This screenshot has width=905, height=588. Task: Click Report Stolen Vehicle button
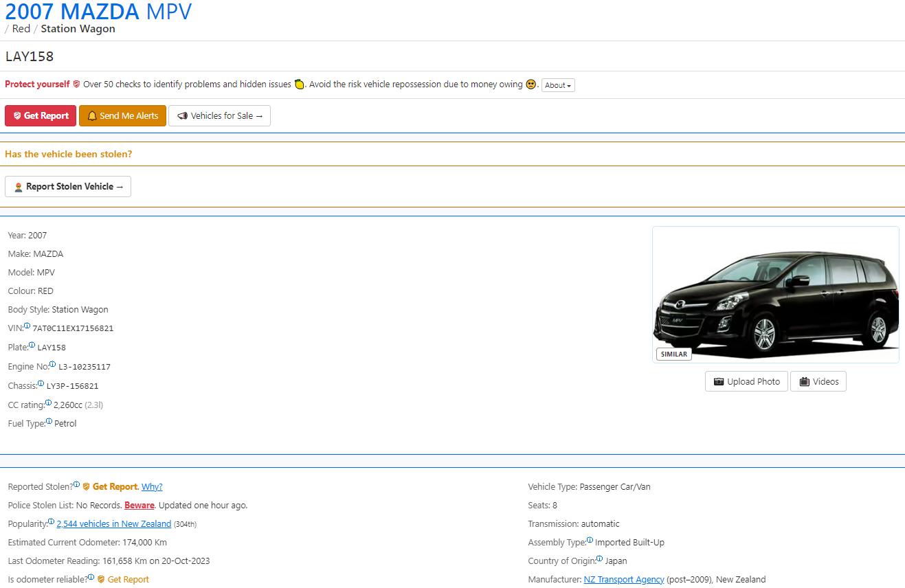[x=68, y=186]
